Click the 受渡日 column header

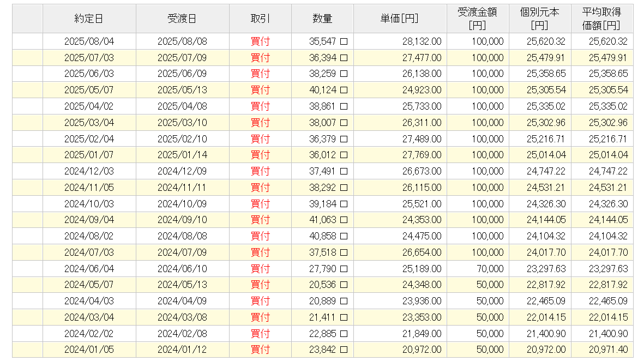[182, 19]
